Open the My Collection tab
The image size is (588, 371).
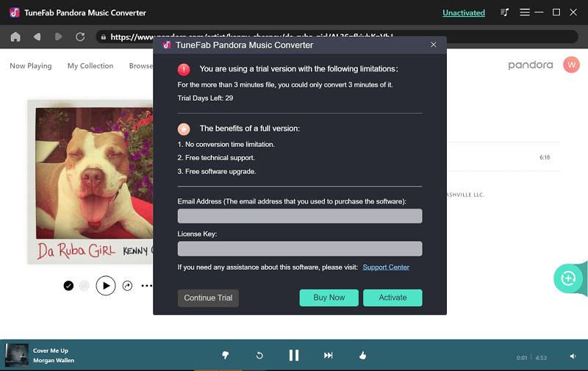tap(90, 66)
